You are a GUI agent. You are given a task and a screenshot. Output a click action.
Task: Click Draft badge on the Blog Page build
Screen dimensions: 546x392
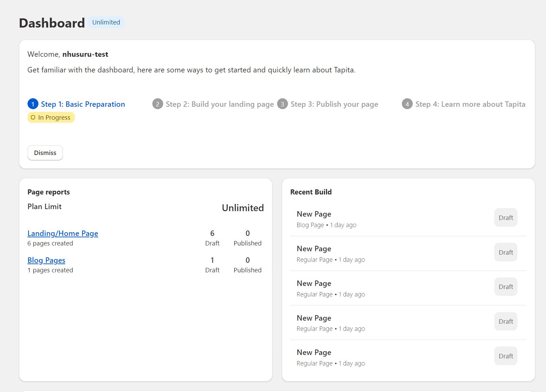click(506, 218)
